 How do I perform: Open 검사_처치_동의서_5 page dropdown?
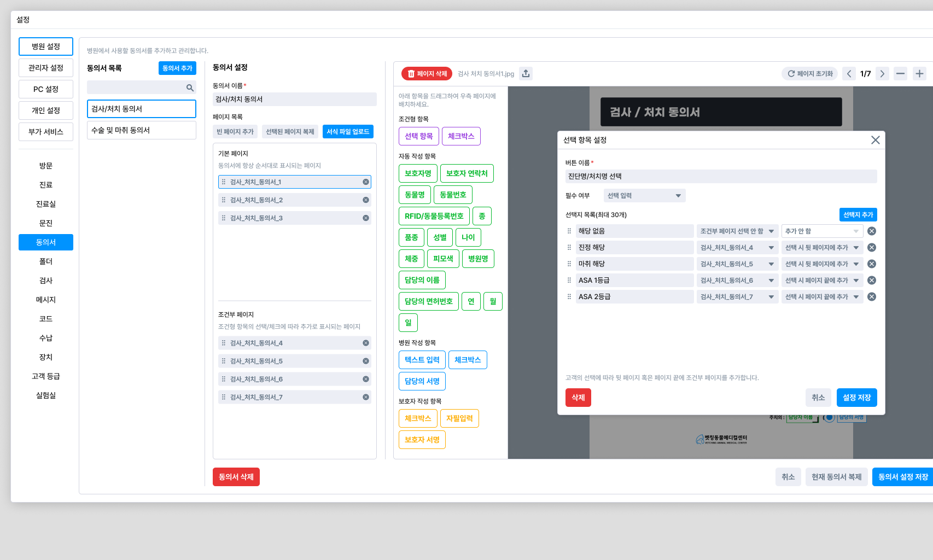pos(737,264)
